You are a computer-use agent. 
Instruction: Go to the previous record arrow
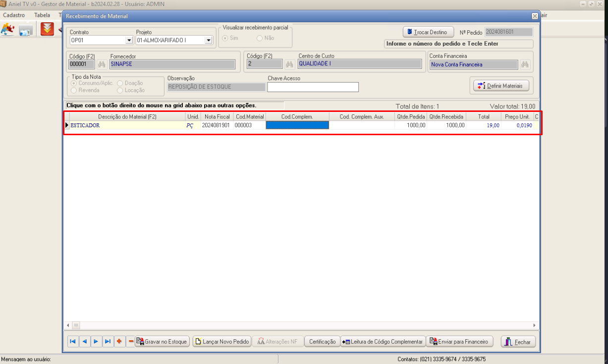tap(84, 342)
